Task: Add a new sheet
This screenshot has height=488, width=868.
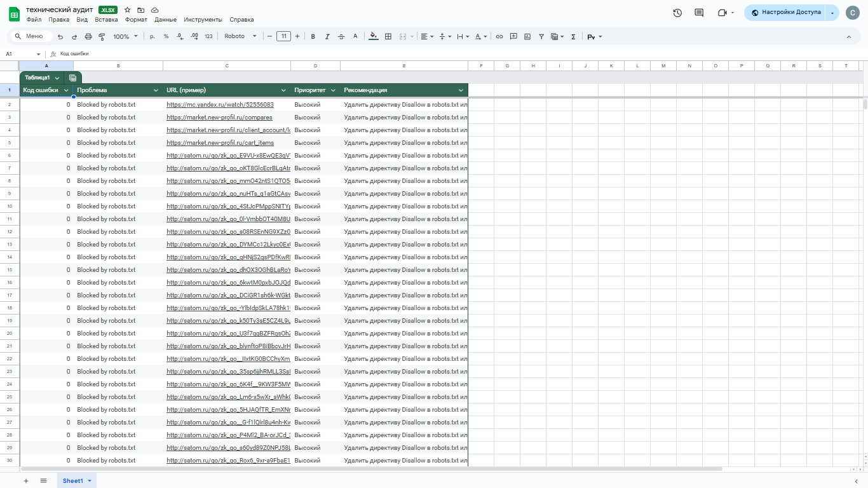Action: coord(26,481)
